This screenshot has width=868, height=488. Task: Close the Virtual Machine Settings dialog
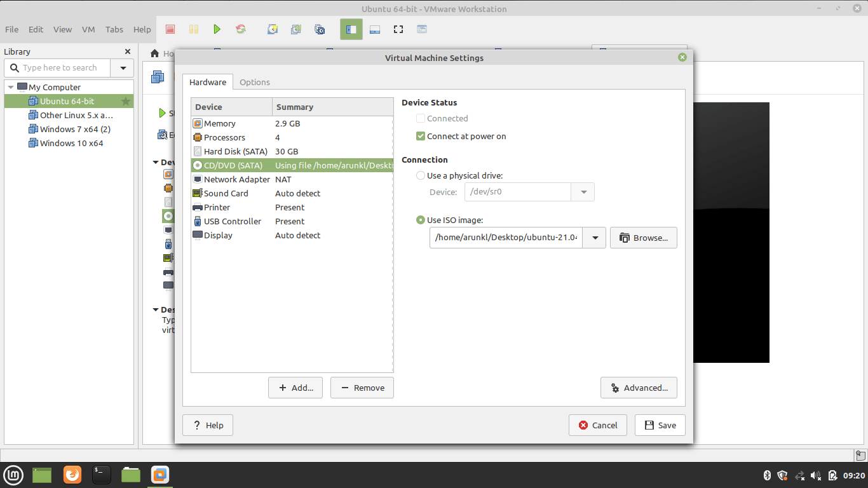tap(682, 57)
